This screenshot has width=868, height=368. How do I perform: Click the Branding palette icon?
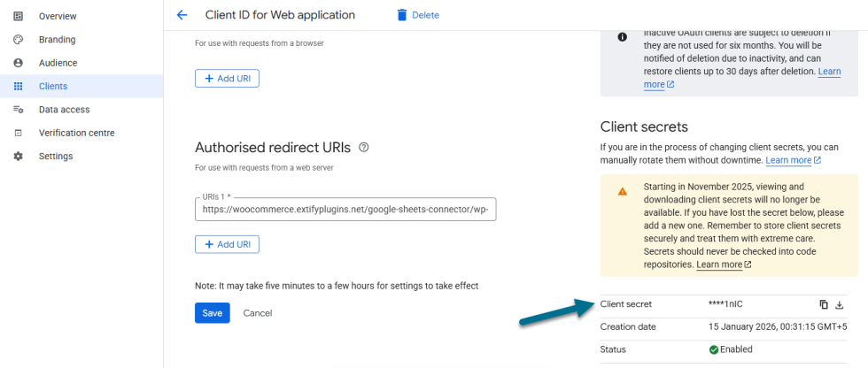pyautogui.click(x=18, y=40)
